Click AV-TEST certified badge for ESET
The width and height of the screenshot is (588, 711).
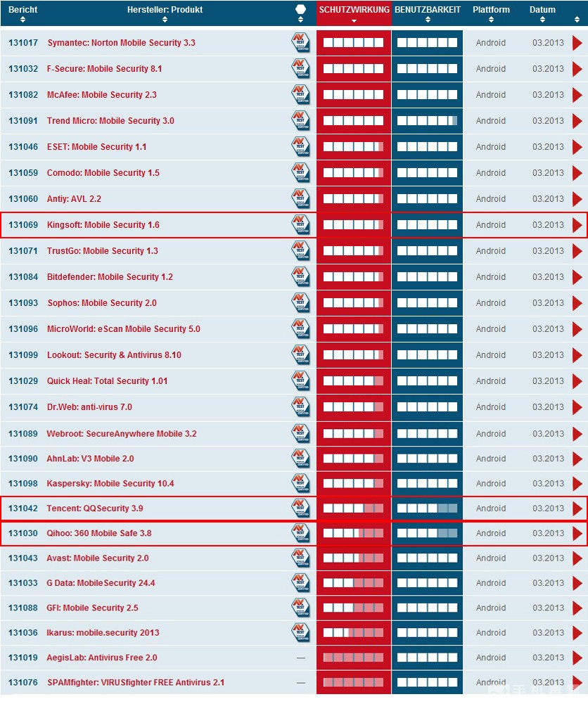(x=300, y=146)
